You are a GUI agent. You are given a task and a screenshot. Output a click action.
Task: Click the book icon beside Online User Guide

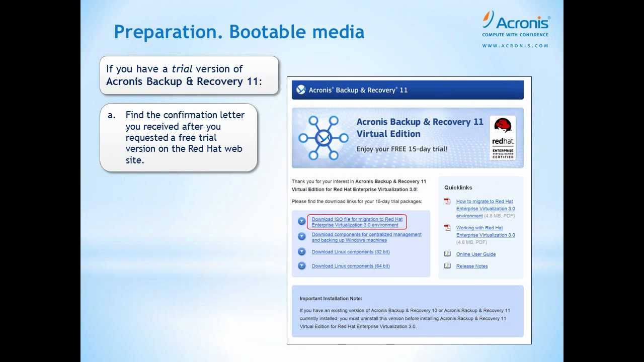coord(447,254)
